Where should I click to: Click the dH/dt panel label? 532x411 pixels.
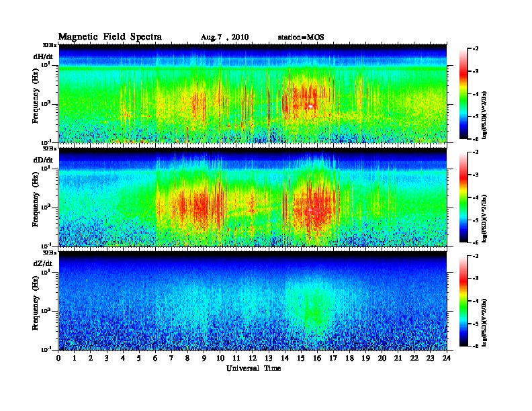(43, 57)
